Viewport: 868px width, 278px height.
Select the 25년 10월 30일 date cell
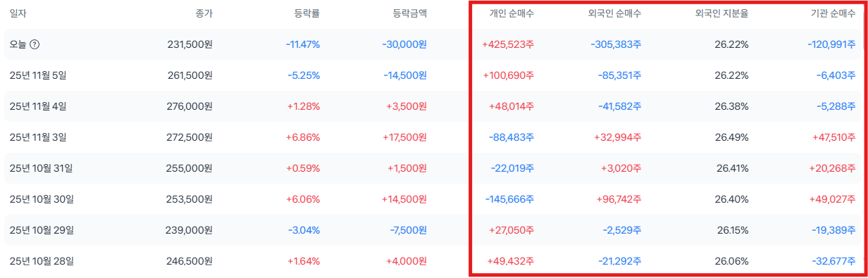click(x=42, y=199)
